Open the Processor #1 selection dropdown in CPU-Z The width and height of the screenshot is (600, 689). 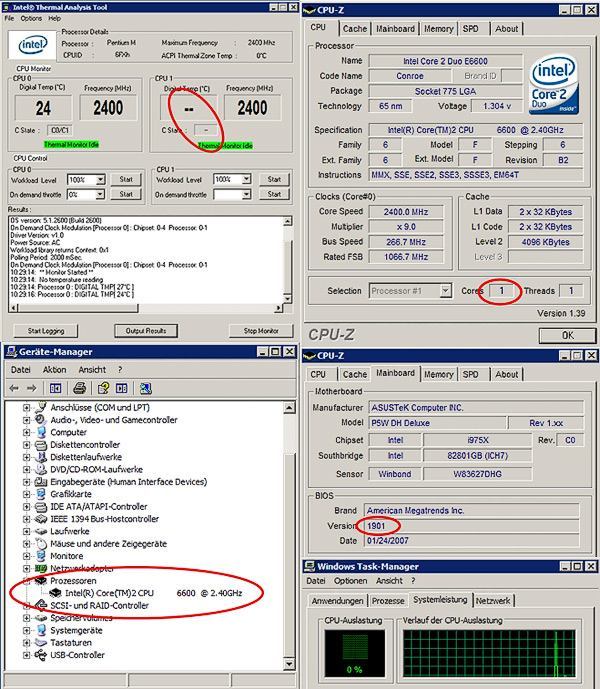pos(446,290)
